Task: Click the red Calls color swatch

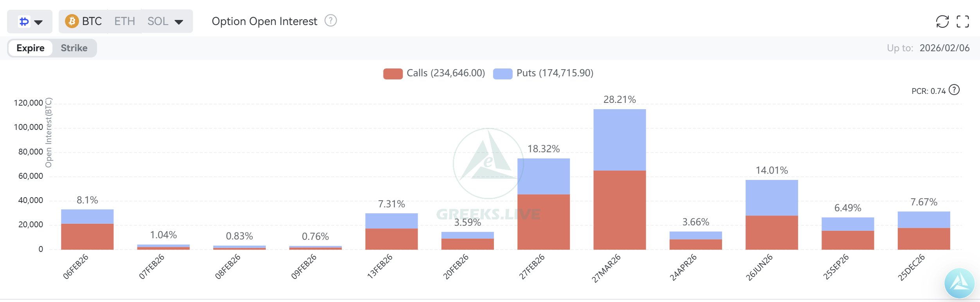Action: tap(393, 74)
